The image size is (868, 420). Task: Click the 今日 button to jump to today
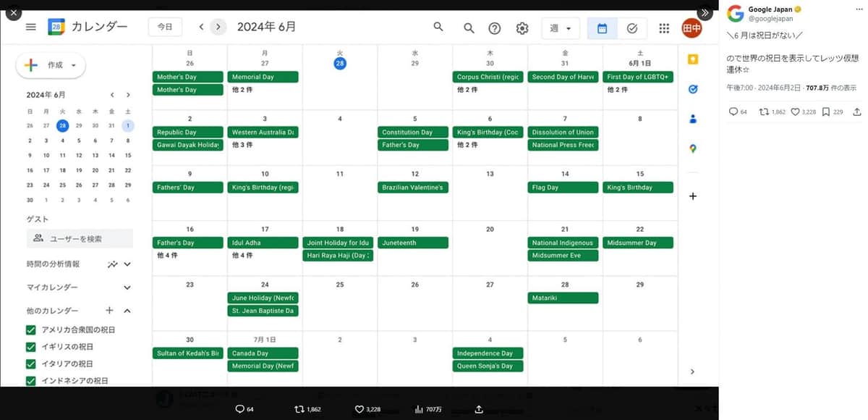tap(165, 26)
